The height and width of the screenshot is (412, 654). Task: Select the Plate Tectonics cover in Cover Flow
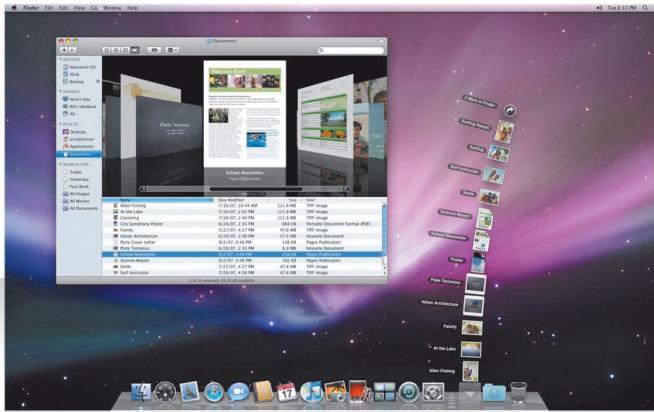coord(170,127)
